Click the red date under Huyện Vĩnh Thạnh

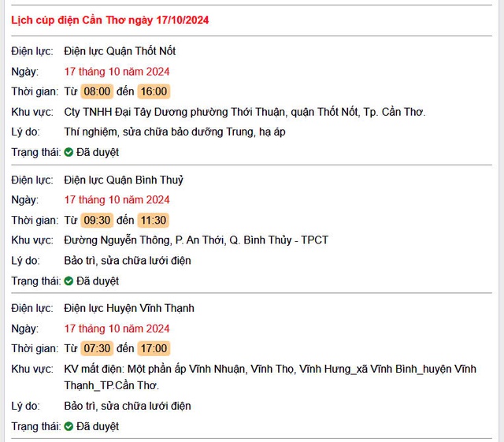tap(117, 329)
